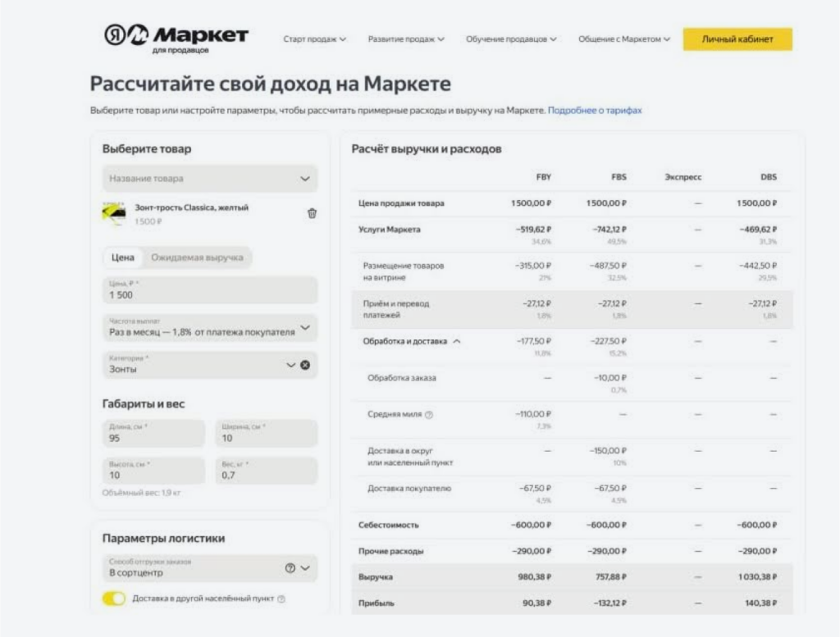Open the Категория dropdown chevron
The image size is (840, 637).
tap(290, 365)
